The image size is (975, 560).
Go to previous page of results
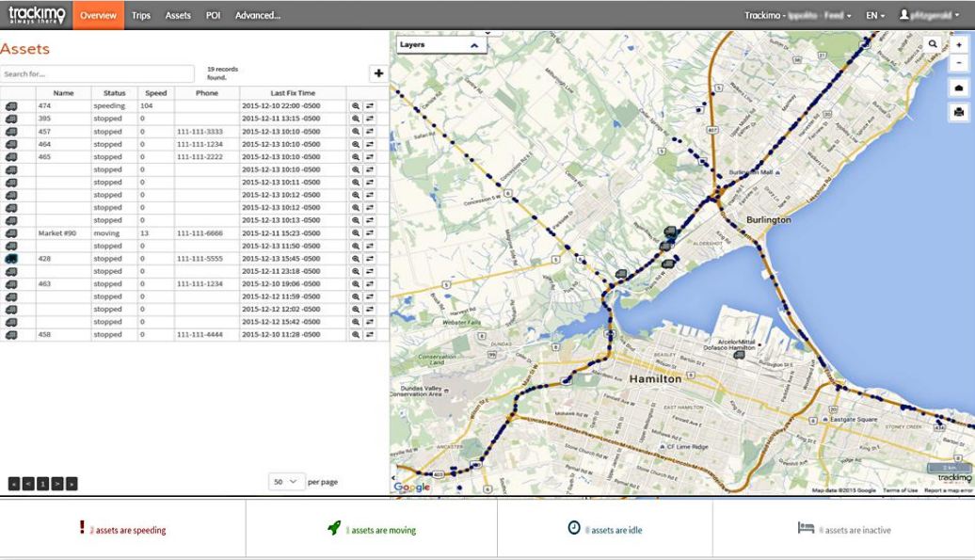[28, 484]
